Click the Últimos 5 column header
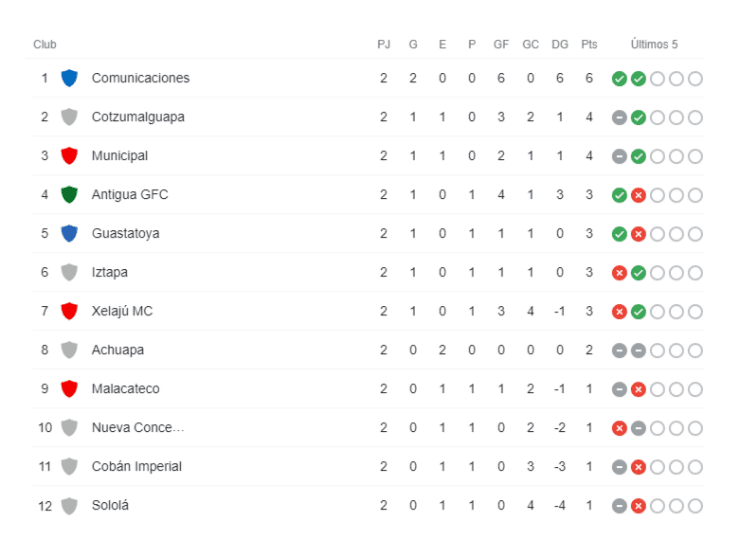Screen dimensions: 740x557 (654, 44)
